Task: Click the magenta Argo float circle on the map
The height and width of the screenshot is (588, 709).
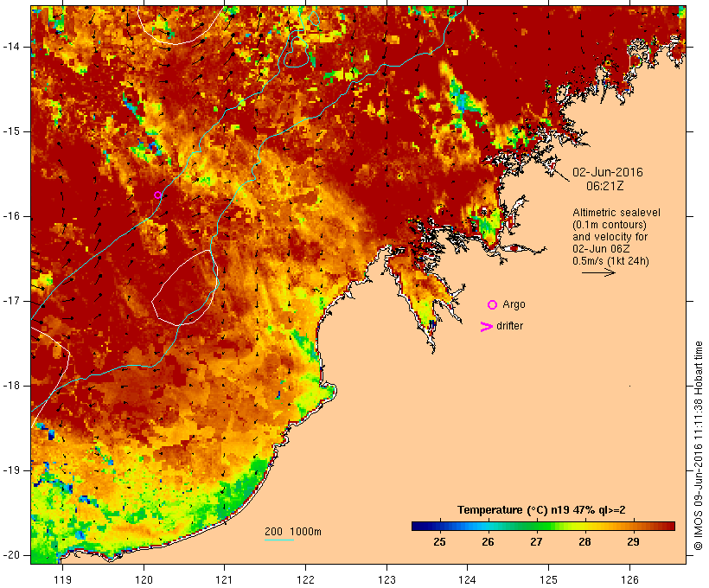Action: pos(158,195)
